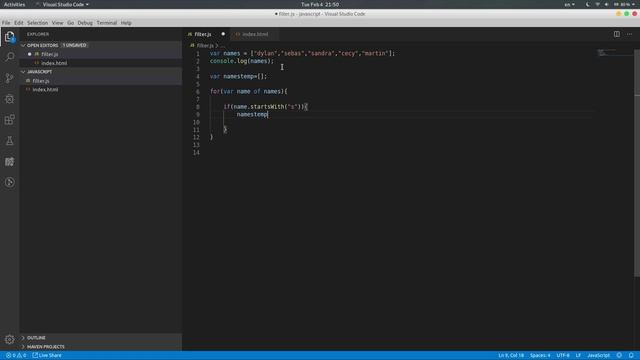This screenshot has width=640, height=360.
Task: Click the errors and warnings status indicator
Action: point(16,356)
